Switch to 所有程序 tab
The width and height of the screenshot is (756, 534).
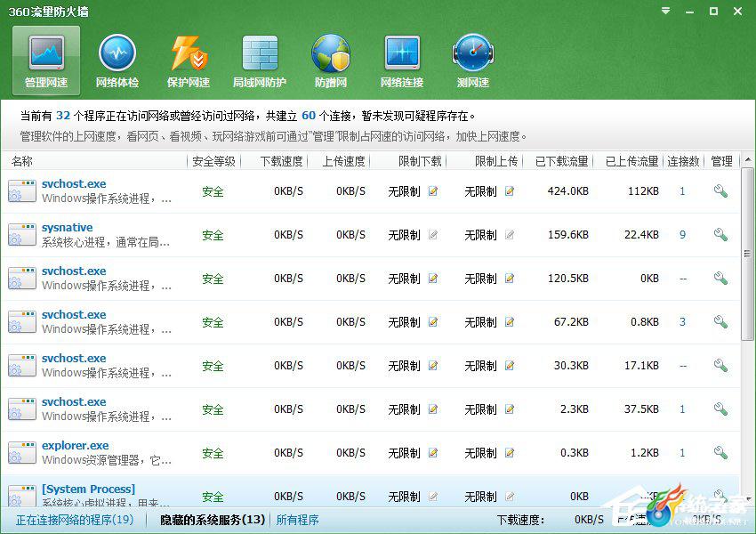tap(297, 520)
